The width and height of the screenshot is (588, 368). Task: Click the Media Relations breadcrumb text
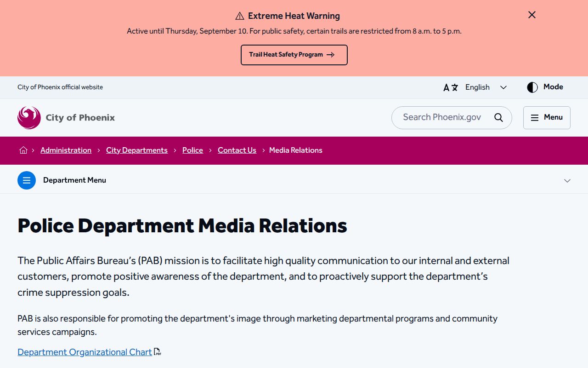[296, 150]
